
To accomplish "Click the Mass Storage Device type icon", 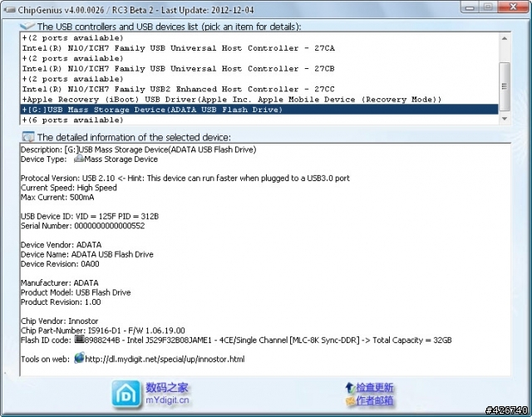I will (x=79, y=159).
